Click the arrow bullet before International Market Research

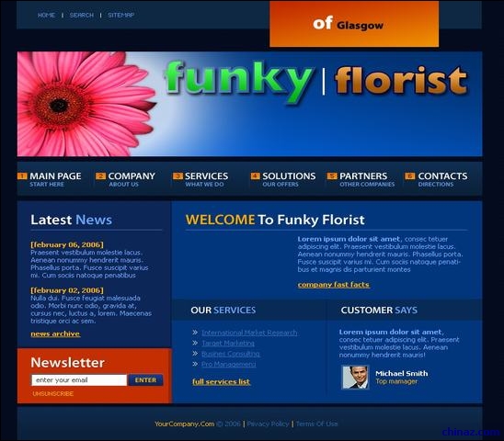[195, 332]
